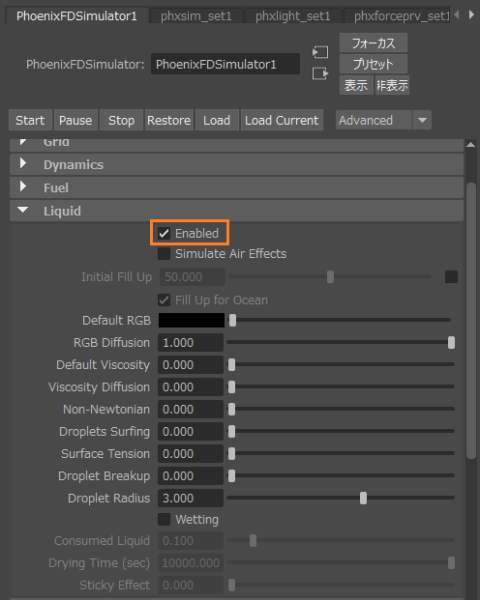Click the プリセット button
Viewport: 480px width, 600px height.
(373, 64)
